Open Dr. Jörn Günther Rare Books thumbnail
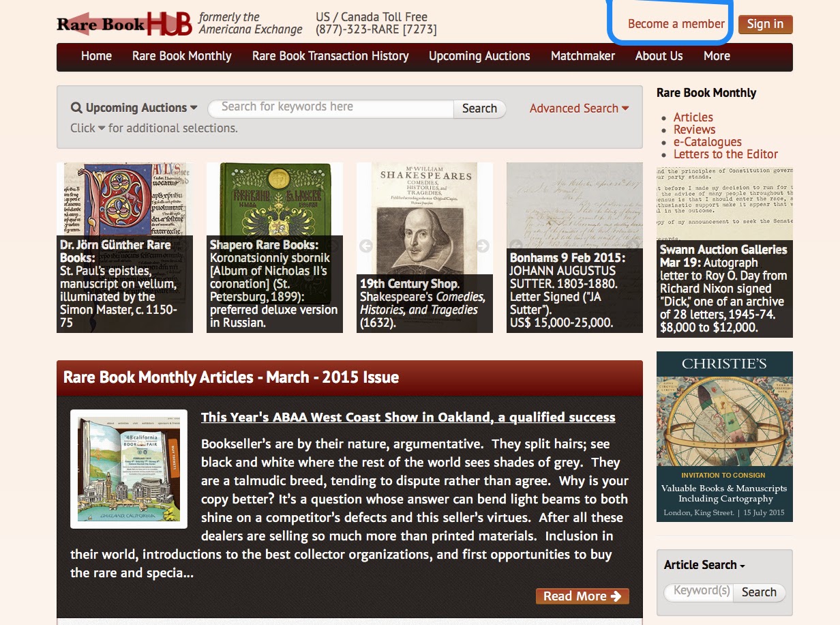Image resolution: width=840 pixels, height=625 pixels. pyautogui.click(x=125, y=248)
